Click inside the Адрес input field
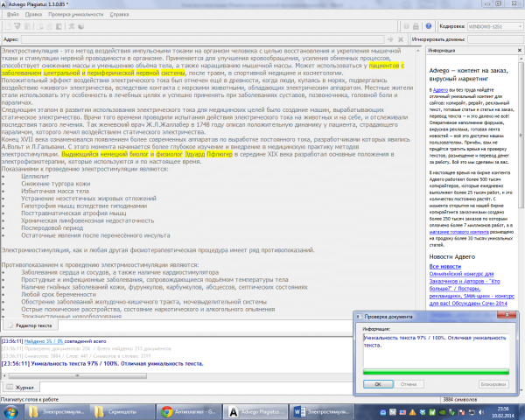Viewport: 525px width, 420px height. (203, 39)
